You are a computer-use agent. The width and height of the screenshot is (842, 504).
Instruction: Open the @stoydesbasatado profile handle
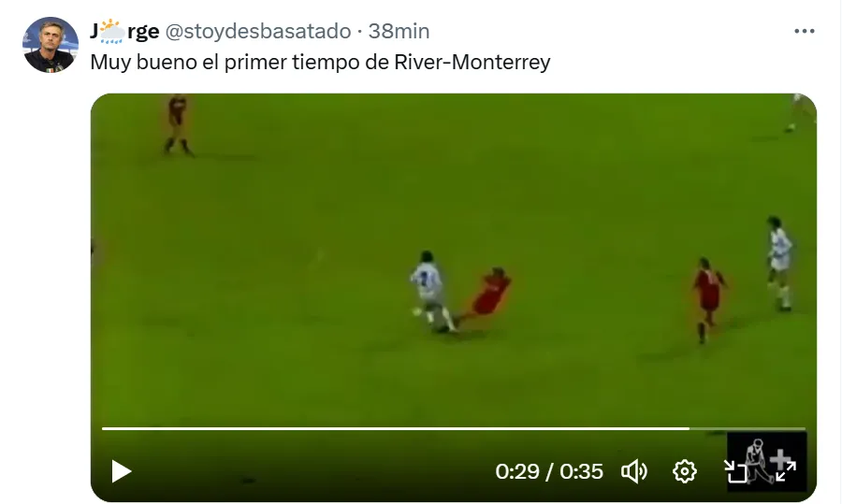258,31
